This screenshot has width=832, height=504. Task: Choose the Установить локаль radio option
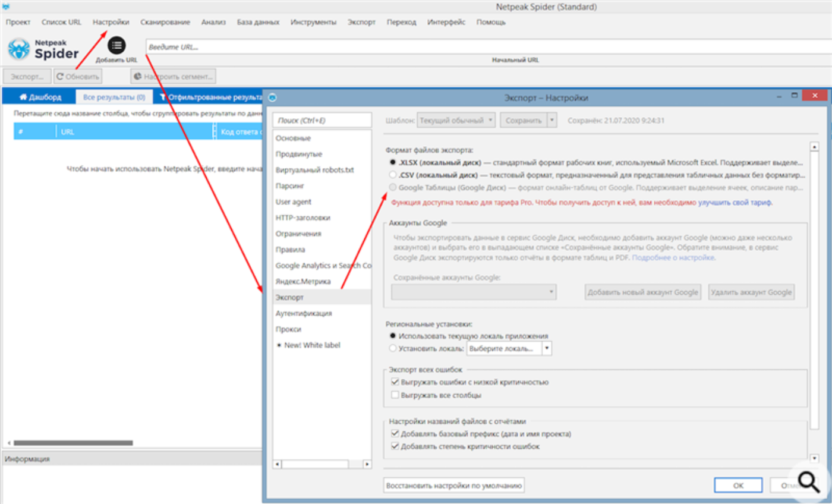(393, 348)
